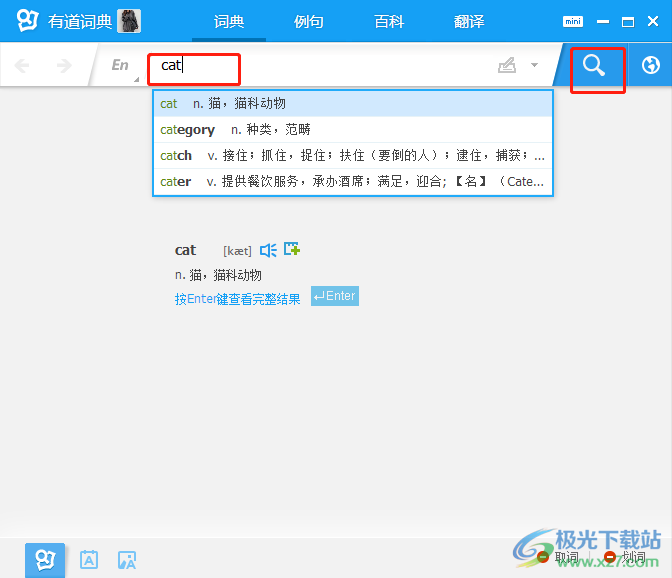672x578 pixels.
Task: Open the 百科 tab
Action: [x=389, y=21]
